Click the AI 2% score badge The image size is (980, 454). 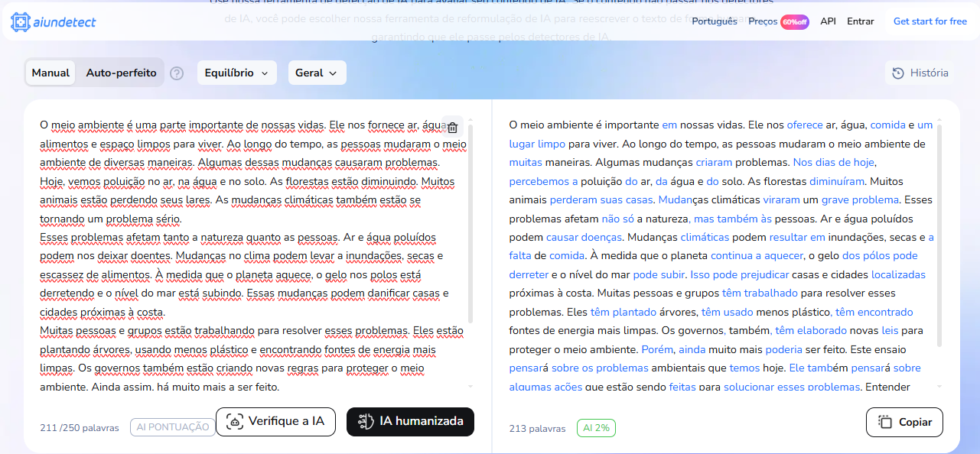pyautogui.click(x=596, y=428)
